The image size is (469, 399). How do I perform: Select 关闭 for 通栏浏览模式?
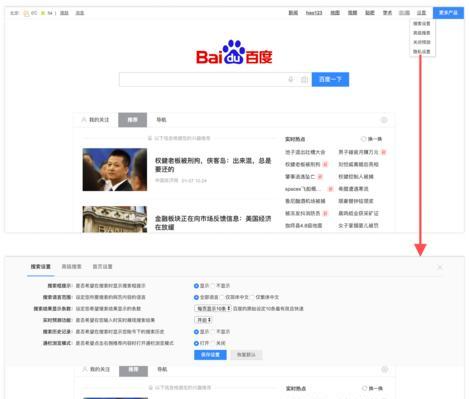(213, 343)
